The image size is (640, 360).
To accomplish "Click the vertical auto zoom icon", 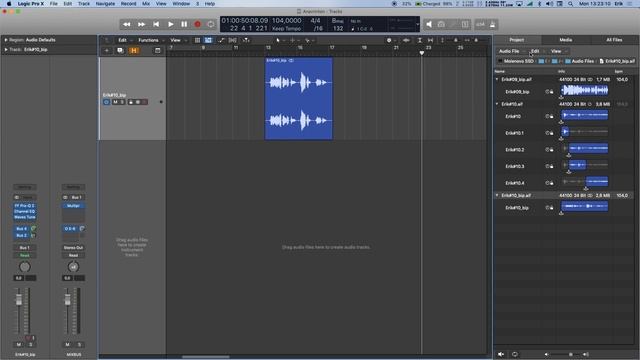I will click(420, 40).
